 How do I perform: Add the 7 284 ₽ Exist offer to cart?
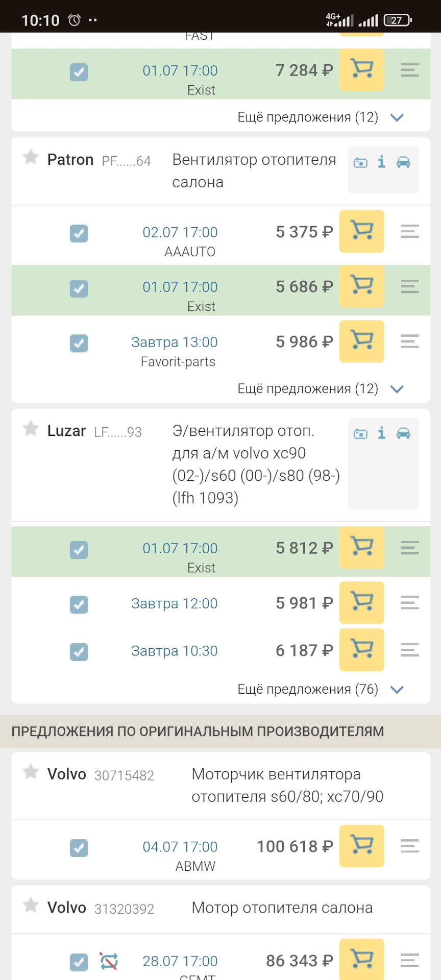tap(361, 69)
